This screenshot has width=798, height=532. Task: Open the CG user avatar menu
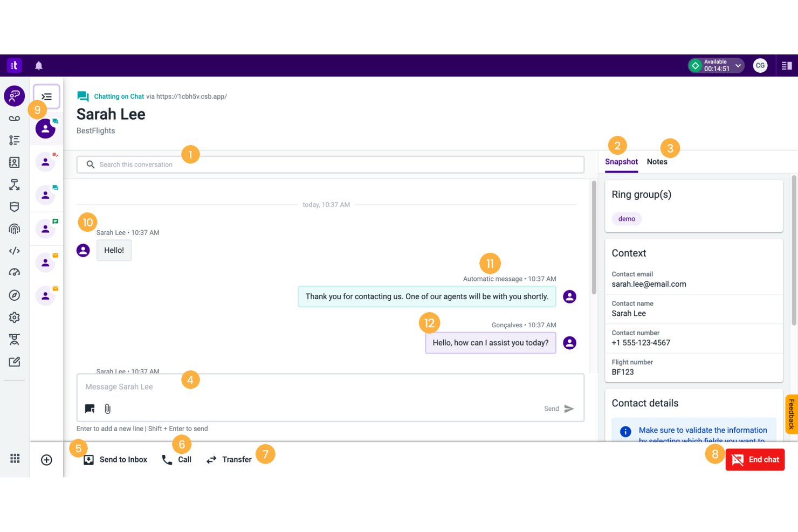tap(760, 66)
